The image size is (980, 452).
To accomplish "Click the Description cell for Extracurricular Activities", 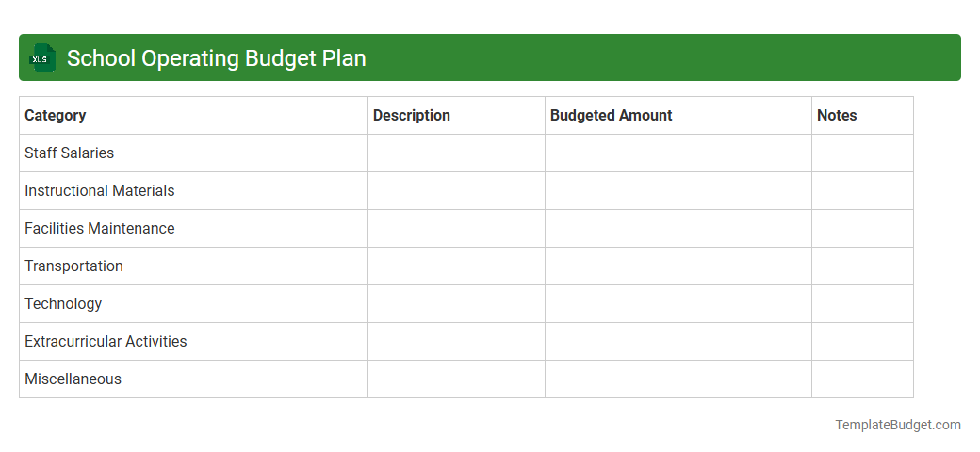I will [456, 341].
